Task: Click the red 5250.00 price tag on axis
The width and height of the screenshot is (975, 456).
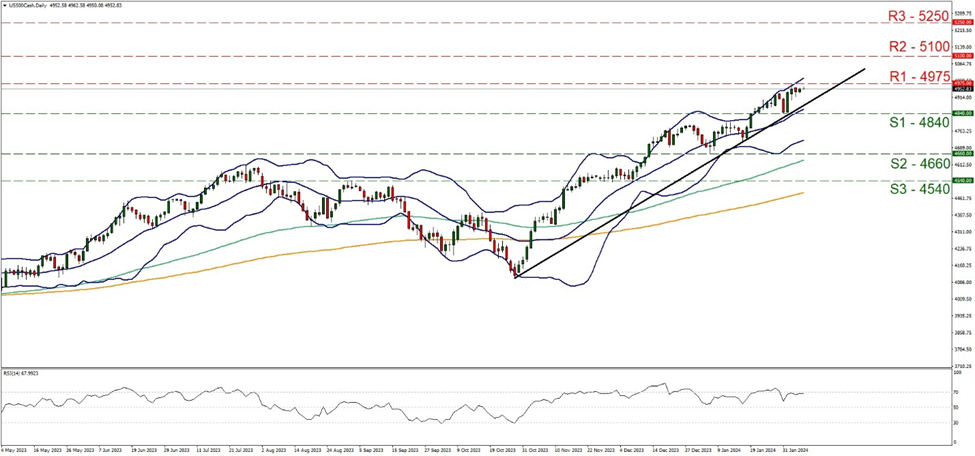Action: [959, 21]
